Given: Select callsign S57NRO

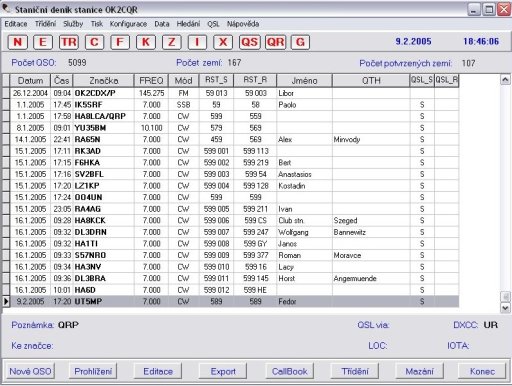Looking at the screenshot, I should 90,255.
